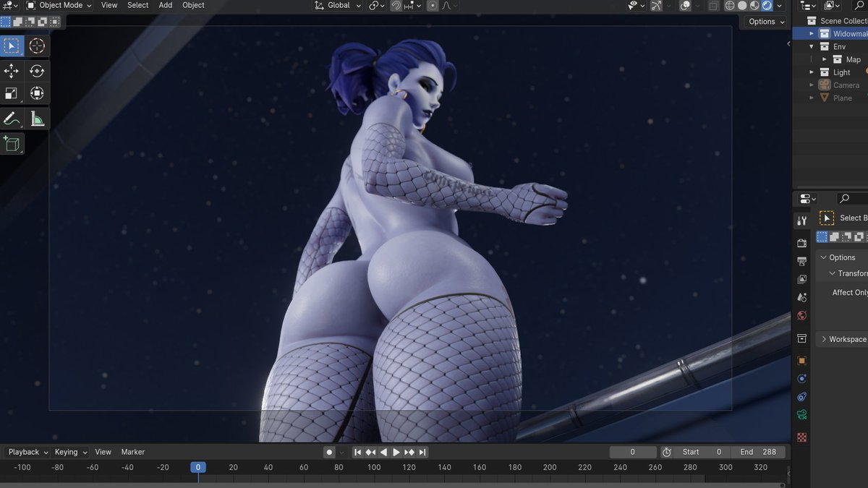The height and width of the screenshot is (488, 868).
Task: Switch to rendered viewport shading
Action: click(767, 5)
